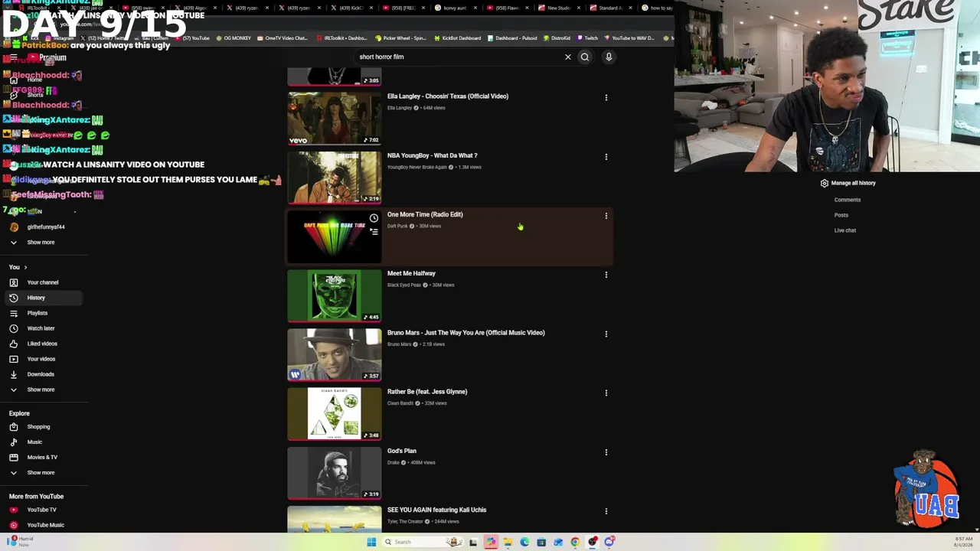Open Your videos page
This screenshot has width=980, height=551.
(42, 359)
